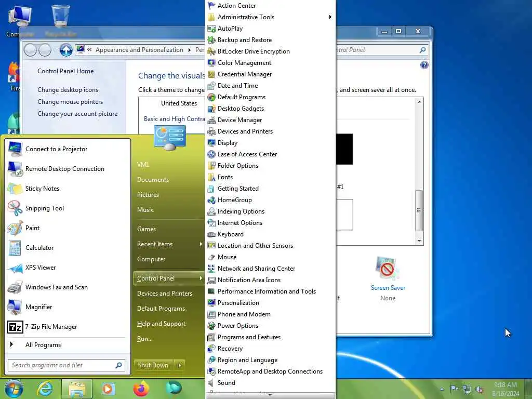Screen dimensions: 532x399
Task: Open Documents from Start menu
Action: (x=153, y=180)
